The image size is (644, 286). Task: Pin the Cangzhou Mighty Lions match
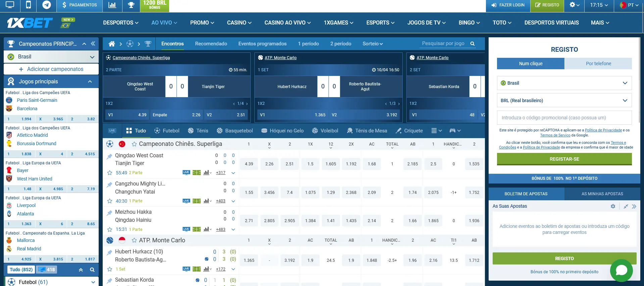109,185
